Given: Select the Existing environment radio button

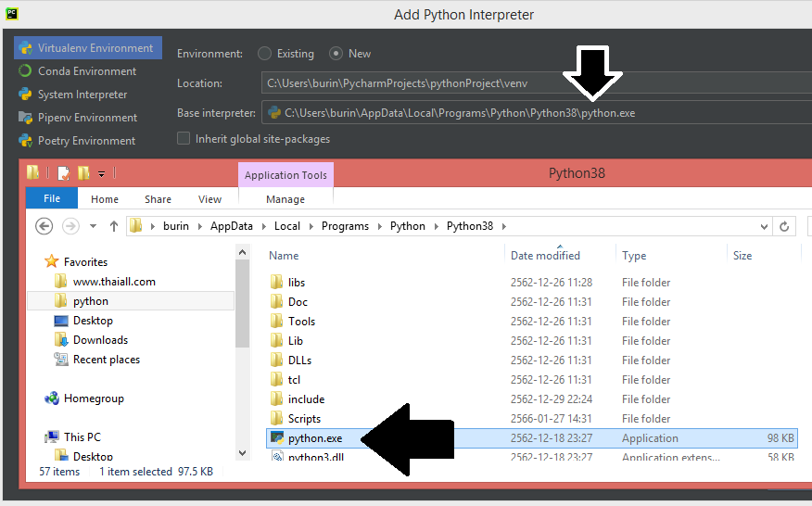Looking at the screenshot, I should click(264, 54).
